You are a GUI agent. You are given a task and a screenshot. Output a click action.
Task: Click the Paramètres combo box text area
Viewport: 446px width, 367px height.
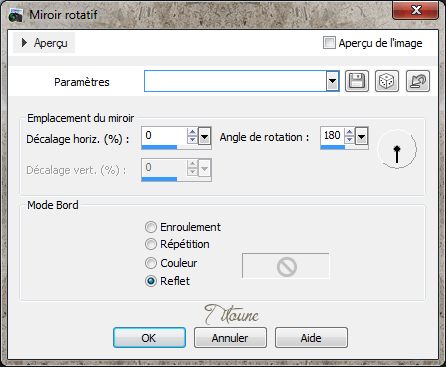coord(235,81)
